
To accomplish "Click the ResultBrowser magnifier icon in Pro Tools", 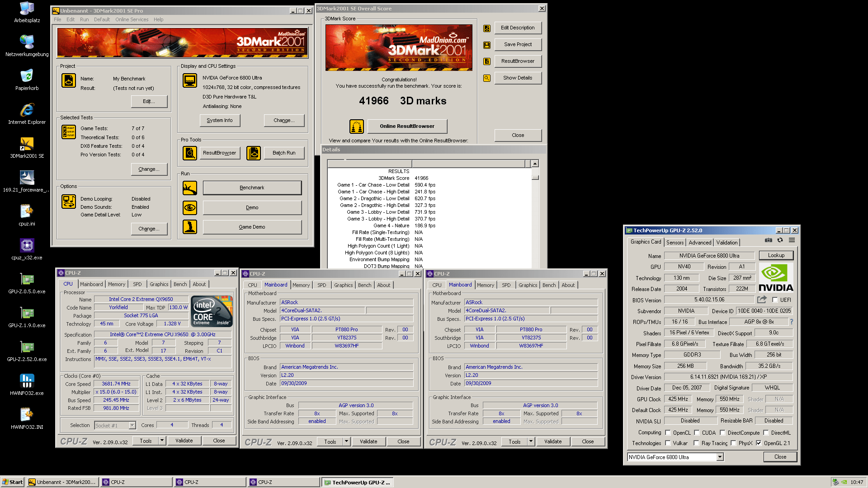I will point(190,153).
